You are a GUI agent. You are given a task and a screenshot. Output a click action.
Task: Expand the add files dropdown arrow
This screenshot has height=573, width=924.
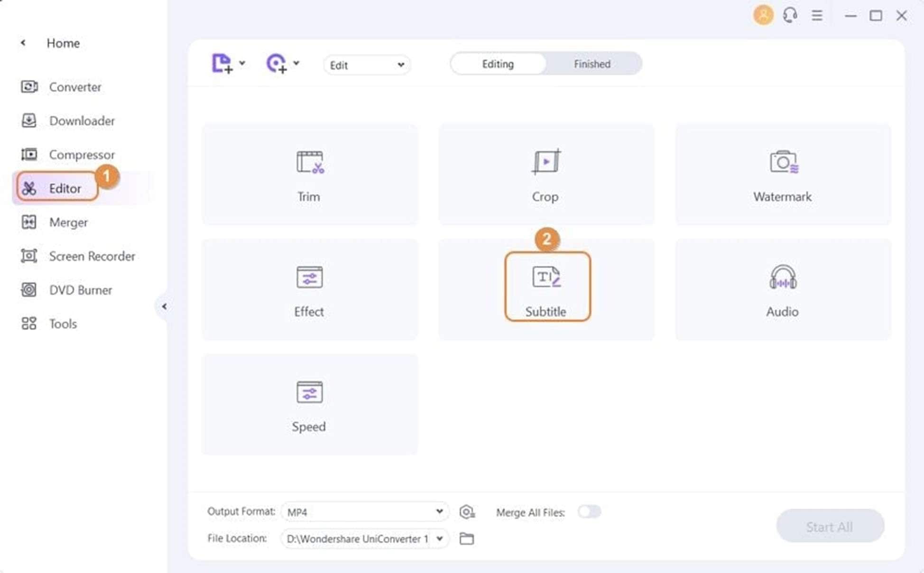click(x=242, y=63)
